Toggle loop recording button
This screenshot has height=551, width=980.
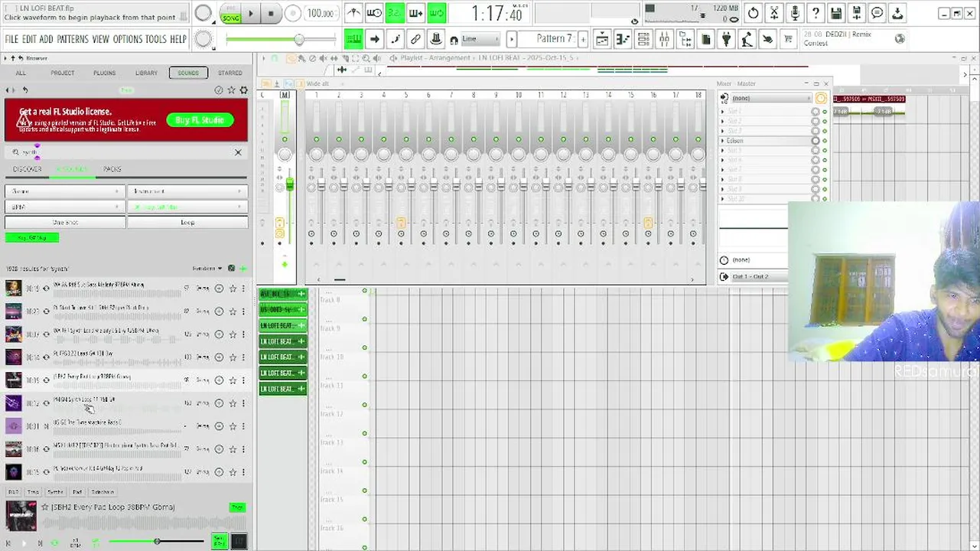click(436, 13)
